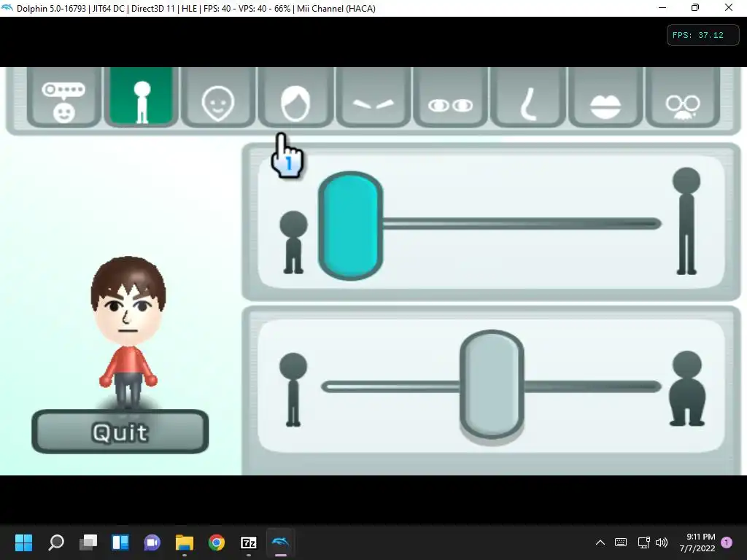747x560 pixels.
Task: Open the clock showing 9:11 PM
Action: click(x=697, y=542)
